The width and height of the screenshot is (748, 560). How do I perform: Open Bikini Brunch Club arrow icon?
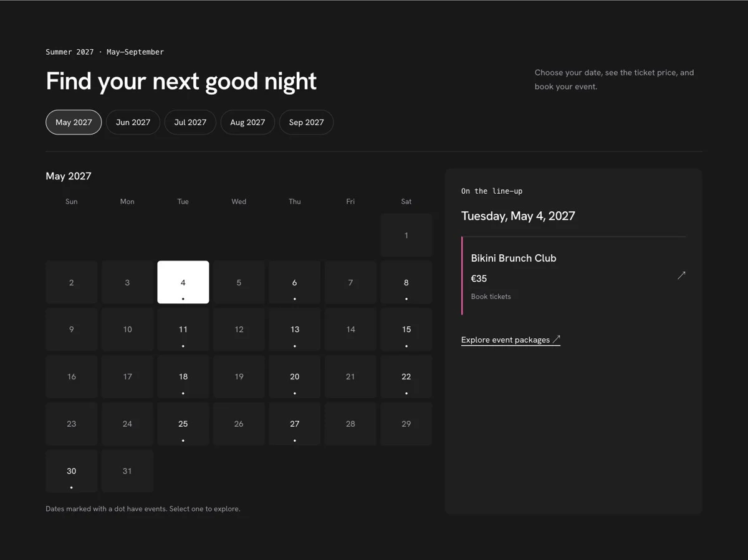[x=681, y=275]
